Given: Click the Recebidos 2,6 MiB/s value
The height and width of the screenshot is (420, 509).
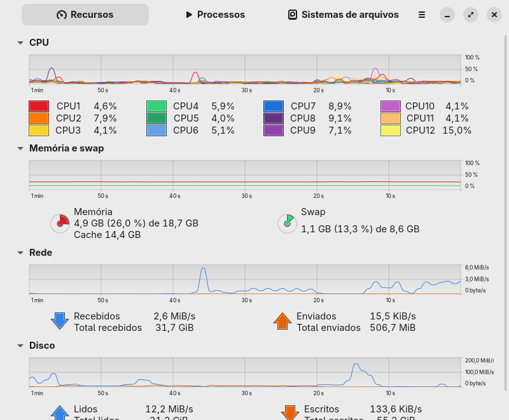Looking at the screenshot, I should (174, 316).
